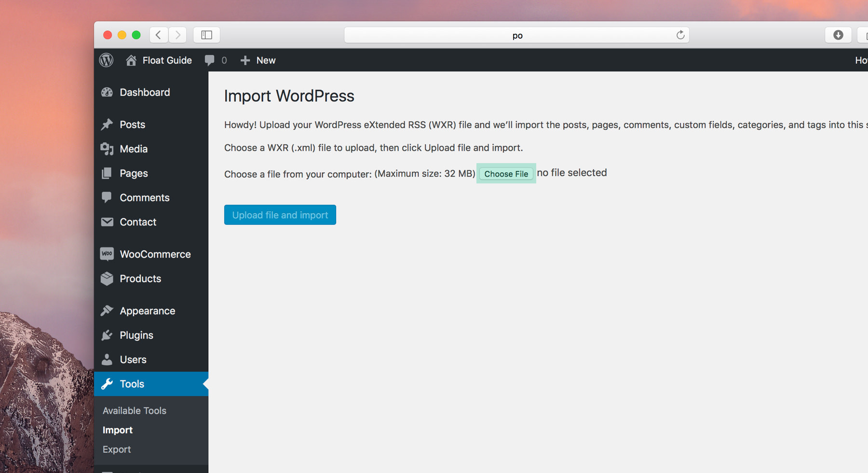Select the Tools menu item
The height and width of the screenshot is (473, 868).
151,384
